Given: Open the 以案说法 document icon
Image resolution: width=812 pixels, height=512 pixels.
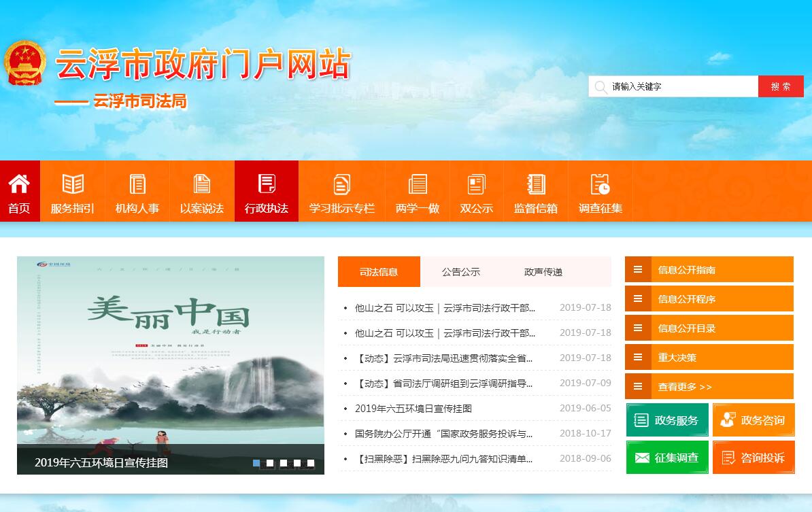Looking at the screenshot, I should pyautogui.click(x=202, y=184).
